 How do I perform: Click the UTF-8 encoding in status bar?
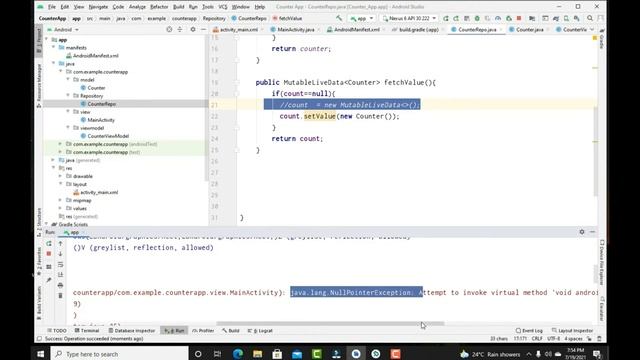553,339
